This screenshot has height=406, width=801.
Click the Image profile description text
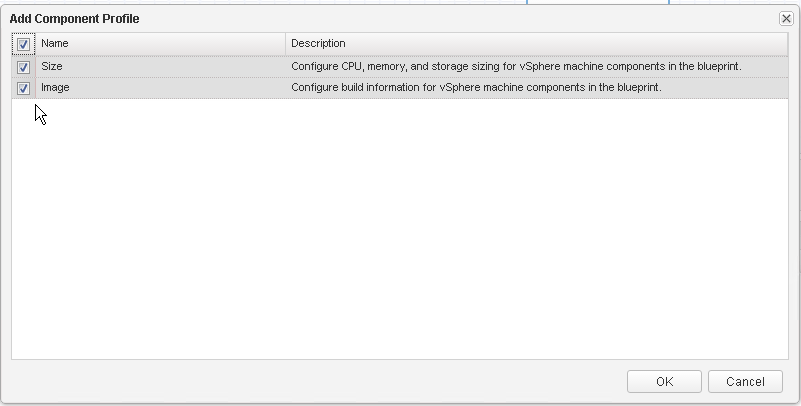coord(476,88)
